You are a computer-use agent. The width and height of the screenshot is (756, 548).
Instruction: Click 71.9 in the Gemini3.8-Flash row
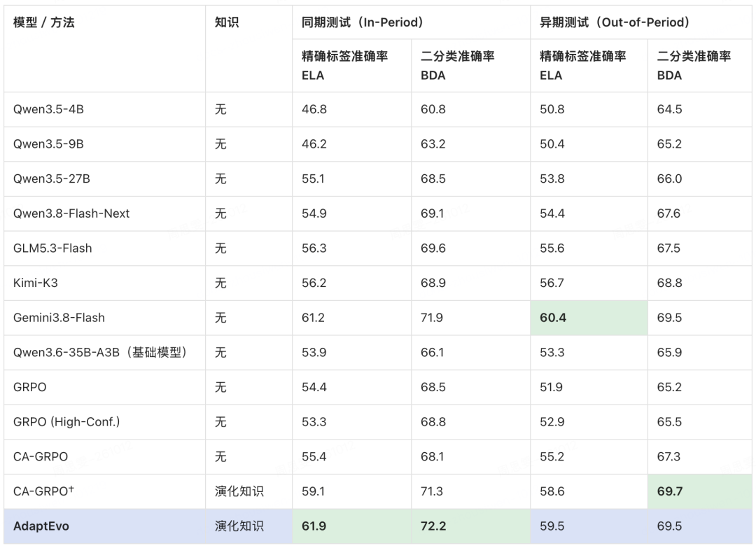pyautogui.click(x=431, y=318)
